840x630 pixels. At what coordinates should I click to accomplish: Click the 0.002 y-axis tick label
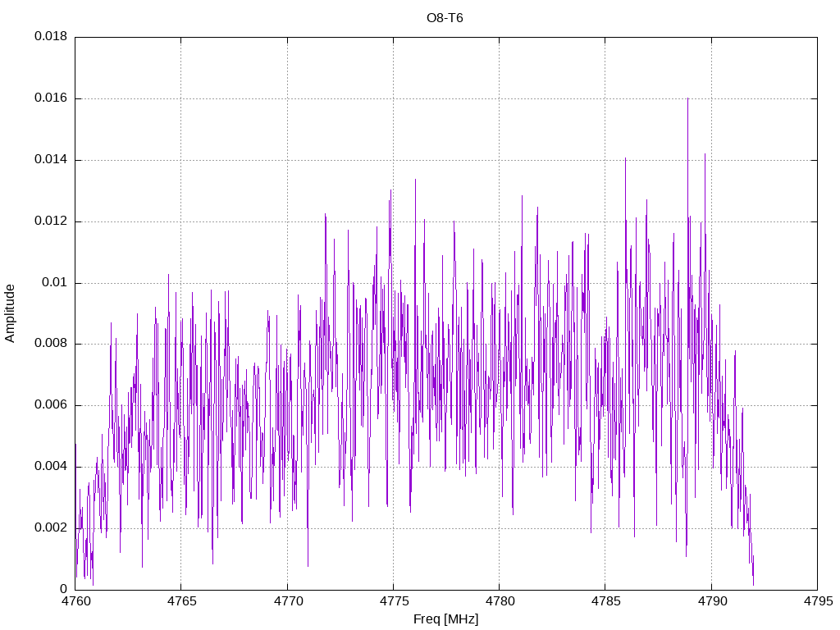click(51, 527)
